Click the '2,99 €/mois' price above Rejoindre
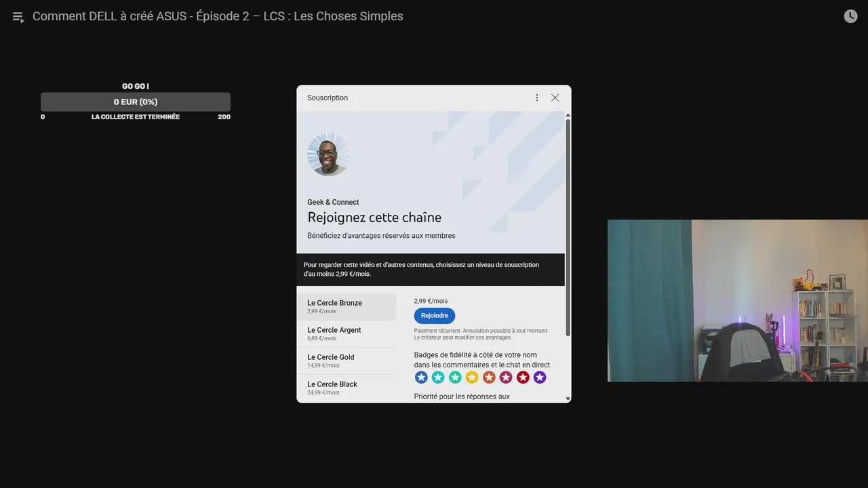 click(x=431, y=301)
